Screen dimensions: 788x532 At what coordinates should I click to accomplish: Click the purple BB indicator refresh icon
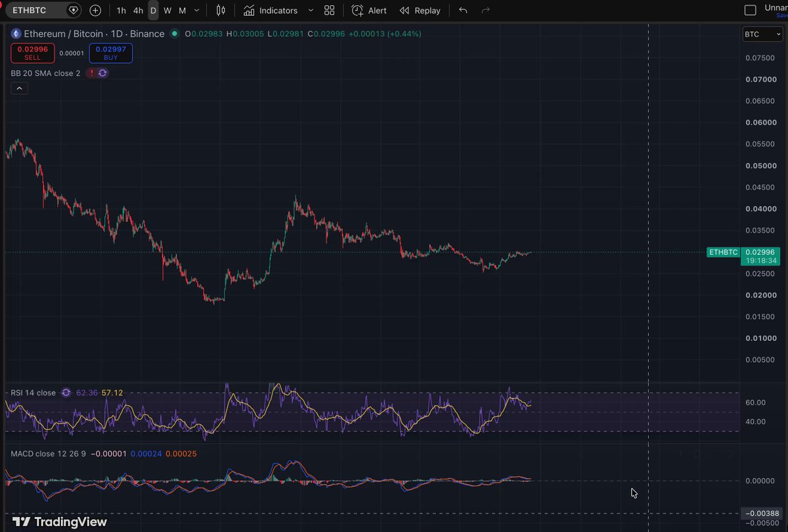click(x=102, y=73)
